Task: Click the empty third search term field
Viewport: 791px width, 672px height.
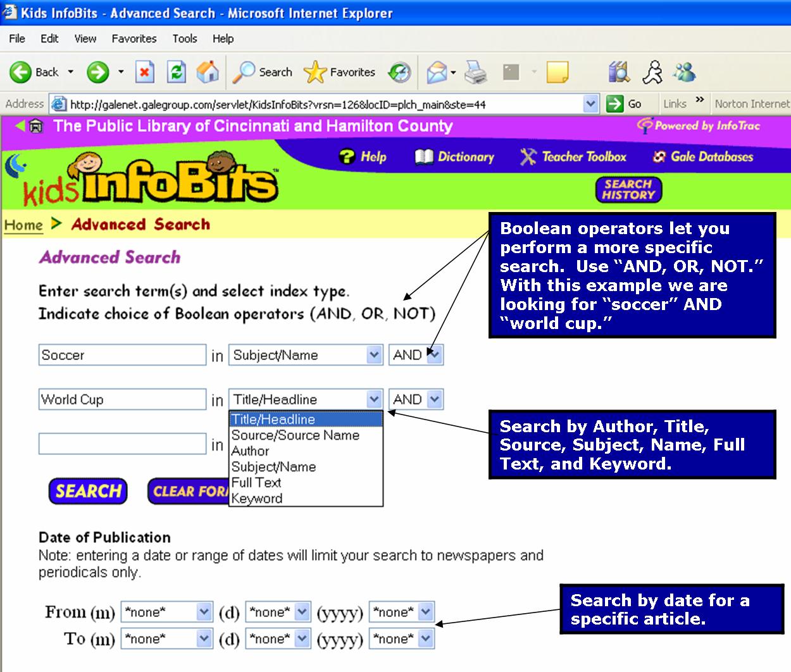Action: (x=122, y=444)
